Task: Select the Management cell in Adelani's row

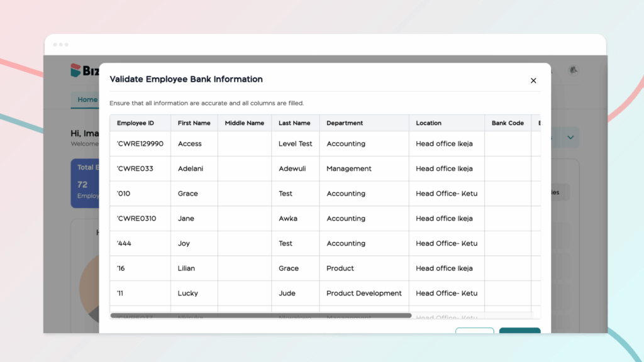Action: (x=349, y=168)
